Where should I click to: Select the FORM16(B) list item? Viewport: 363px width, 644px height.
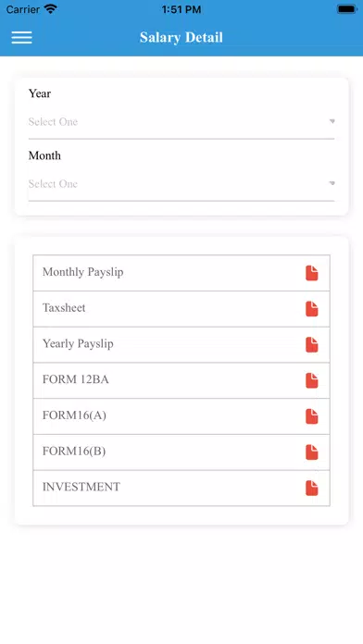[181, 452]
